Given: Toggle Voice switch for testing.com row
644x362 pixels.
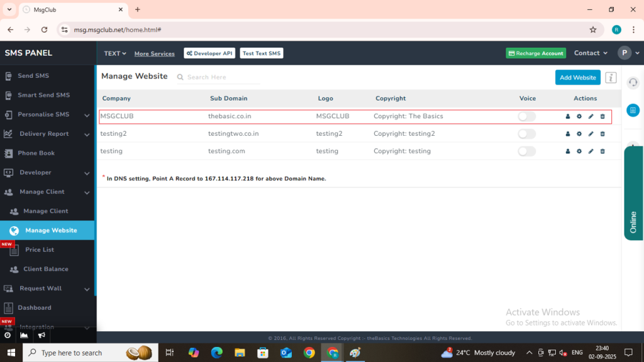Looking at the screenshot, I should coord(526,151).
